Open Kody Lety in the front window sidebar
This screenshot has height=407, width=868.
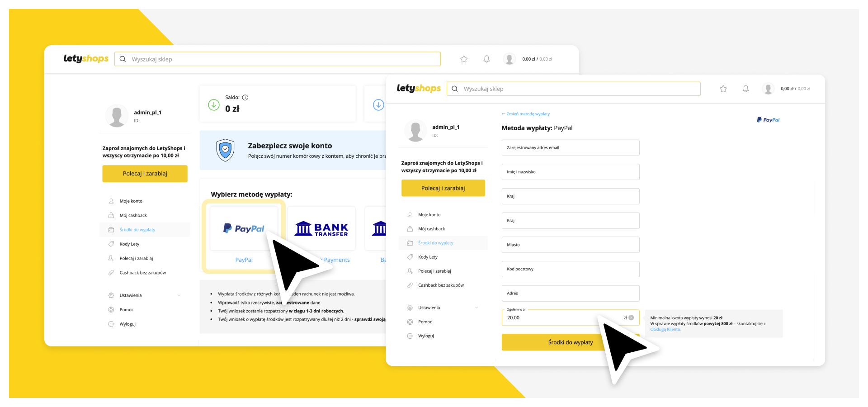click(428, 257)
